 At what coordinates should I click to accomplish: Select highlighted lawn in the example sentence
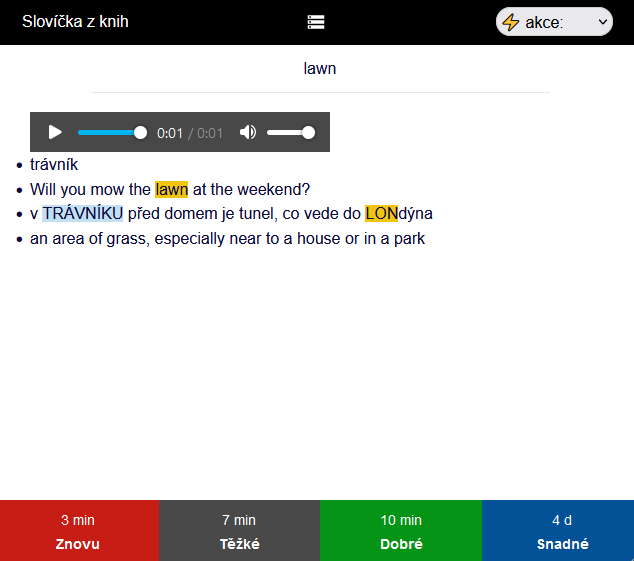click(171, 189)
